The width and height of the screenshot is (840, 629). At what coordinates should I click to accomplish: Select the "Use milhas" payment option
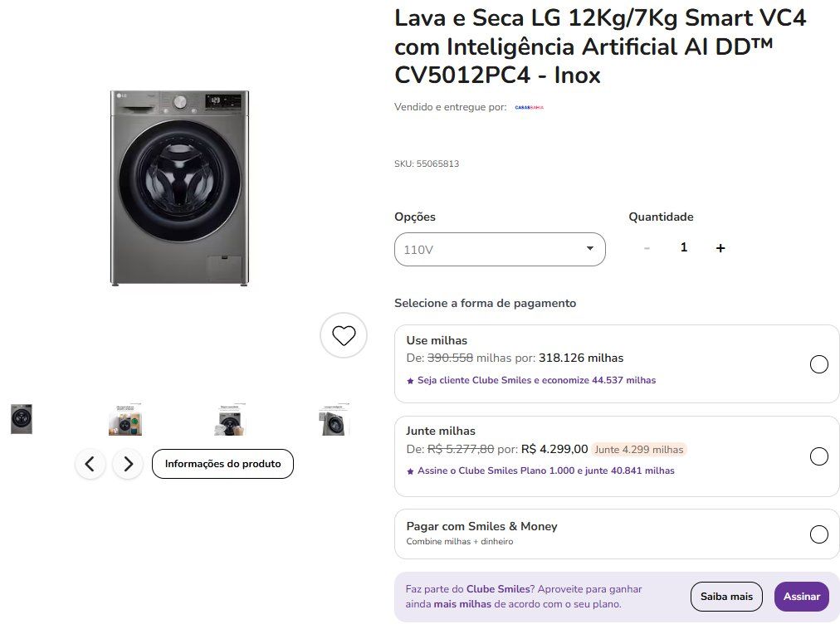pos(818,364)
